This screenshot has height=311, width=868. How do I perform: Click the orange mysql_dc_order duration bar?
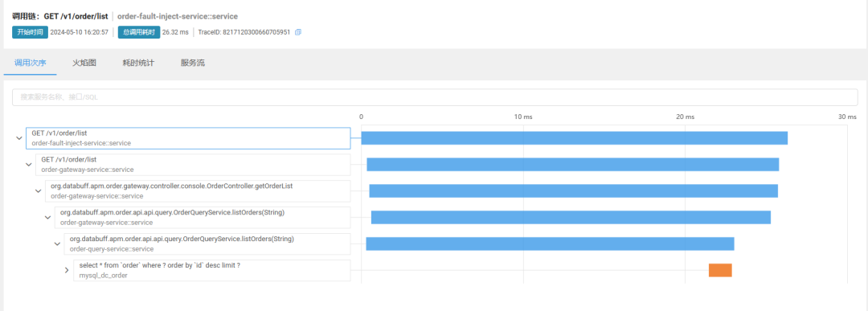click(x=720, y=270)
